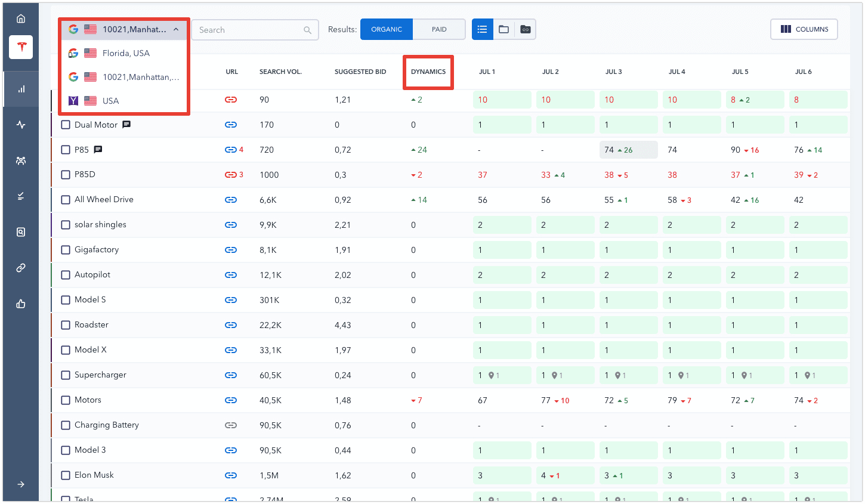
Task: Click URL link icon for Dual Motor
Action: [231, 125]
